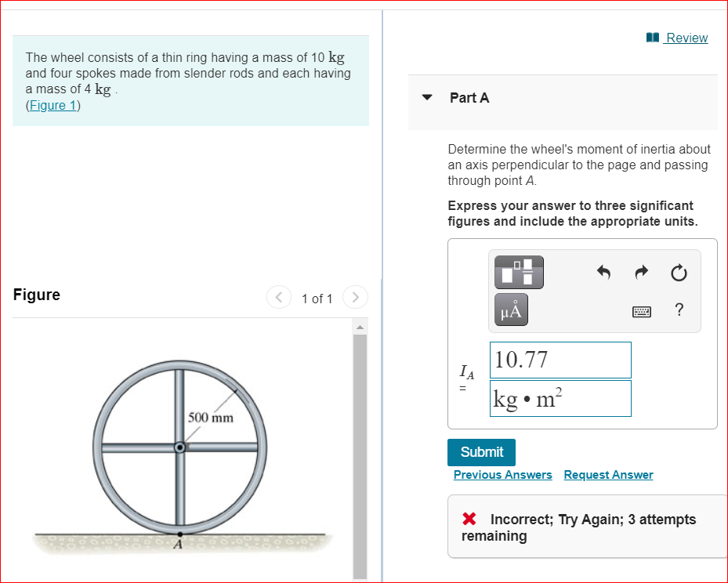
Task: Open the templates (fraction) tool
Action: [519, 273]
